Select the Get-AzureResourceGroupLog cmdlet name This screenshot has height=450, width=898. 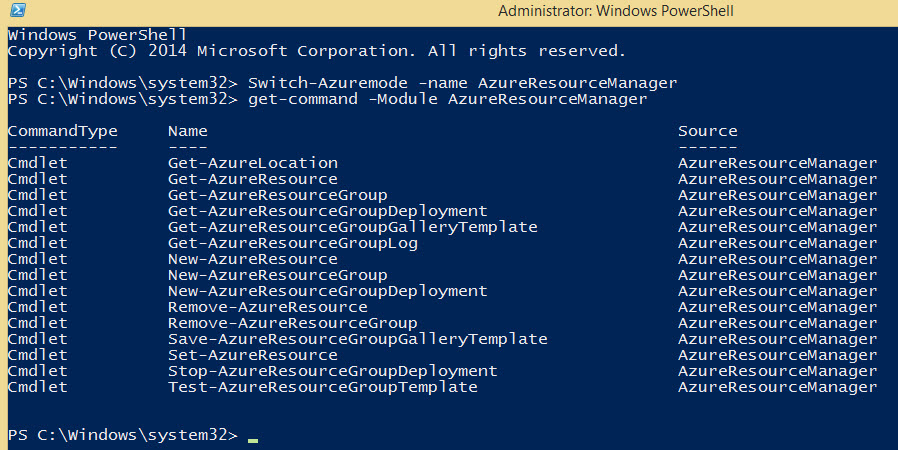[293, 243]
